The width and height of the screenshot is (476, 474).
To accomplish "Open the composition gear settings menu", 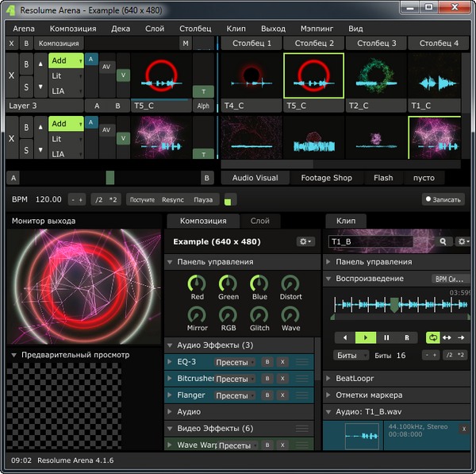I will (x=305, y=241).
